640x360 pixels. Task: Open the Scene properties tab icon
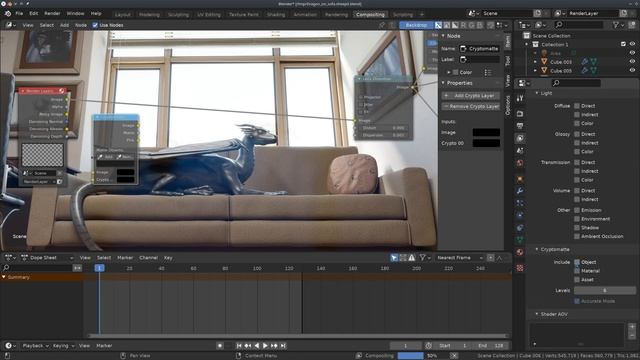pyautogui.click(x=520, y=151)
